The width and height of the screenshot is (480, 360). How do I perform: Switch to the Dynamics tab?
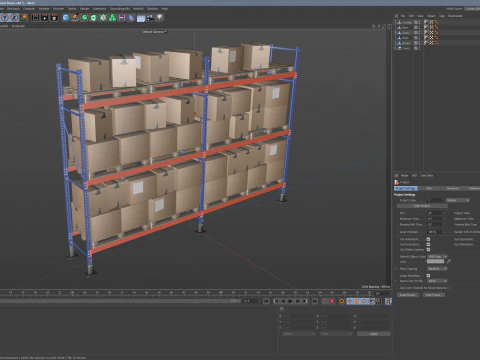click(453, 188)
